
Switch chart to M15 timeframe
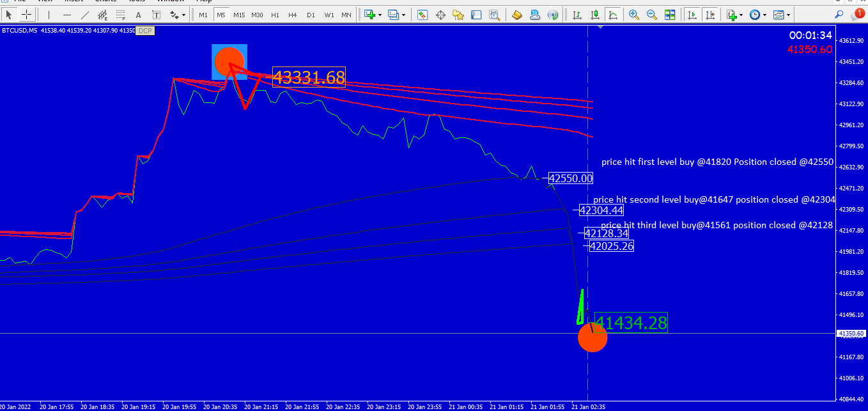coord(239,14)
